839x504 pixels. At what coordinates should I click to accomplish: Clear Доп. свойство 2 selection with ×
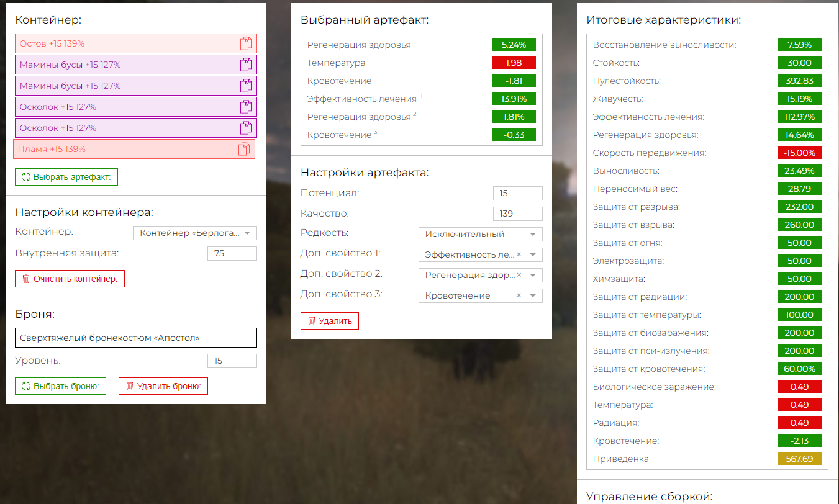point(519,275)
